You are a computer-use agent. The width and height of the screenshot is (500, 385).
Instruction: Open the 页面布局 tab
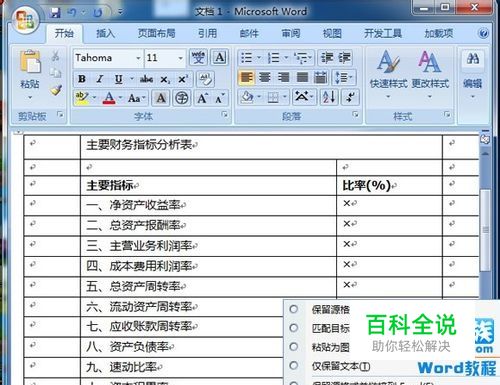pyautogui.click(x=156, y=33)
